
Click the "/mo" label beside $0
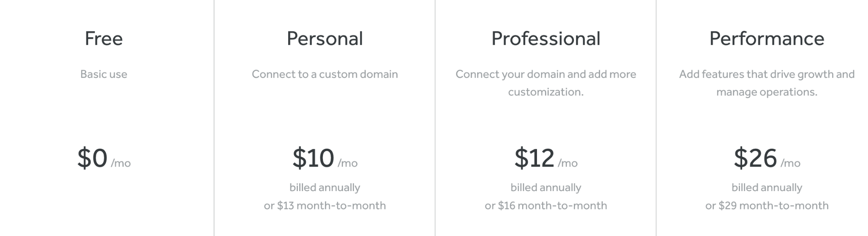[x=121, y=163]
